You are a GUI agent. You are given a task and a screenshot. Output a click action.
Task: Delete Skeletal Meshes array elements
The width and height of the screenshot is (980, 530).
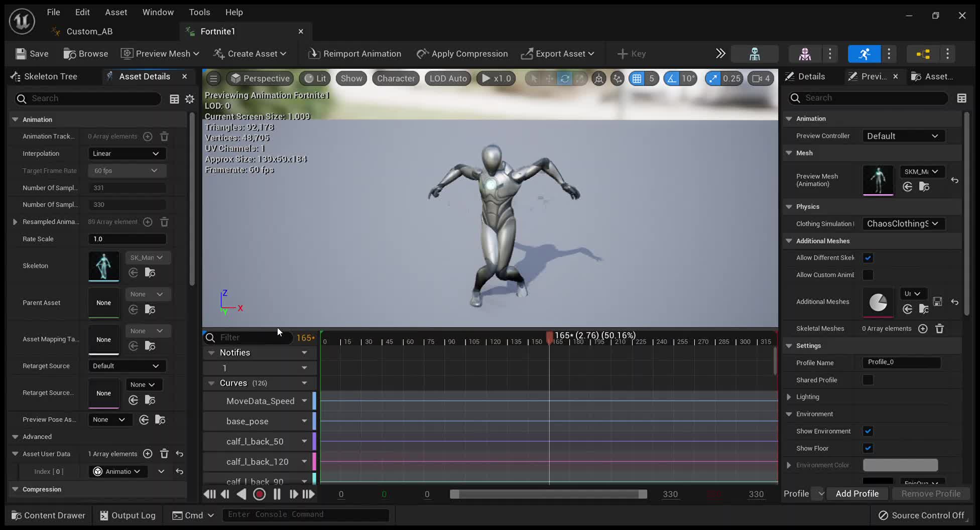[939, 329]
